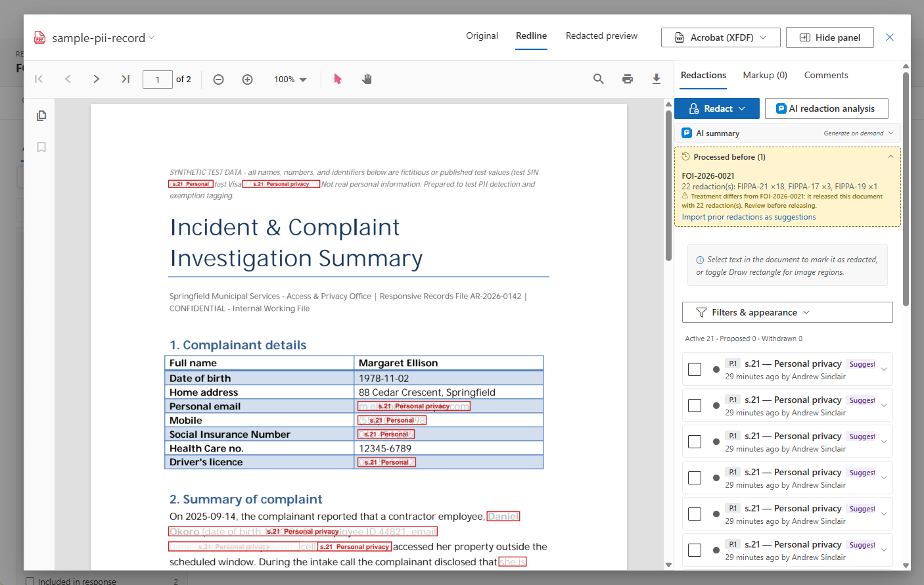Import prior redactions as suggestions
This screenshot has width=924, height=585.
[749, 217]
